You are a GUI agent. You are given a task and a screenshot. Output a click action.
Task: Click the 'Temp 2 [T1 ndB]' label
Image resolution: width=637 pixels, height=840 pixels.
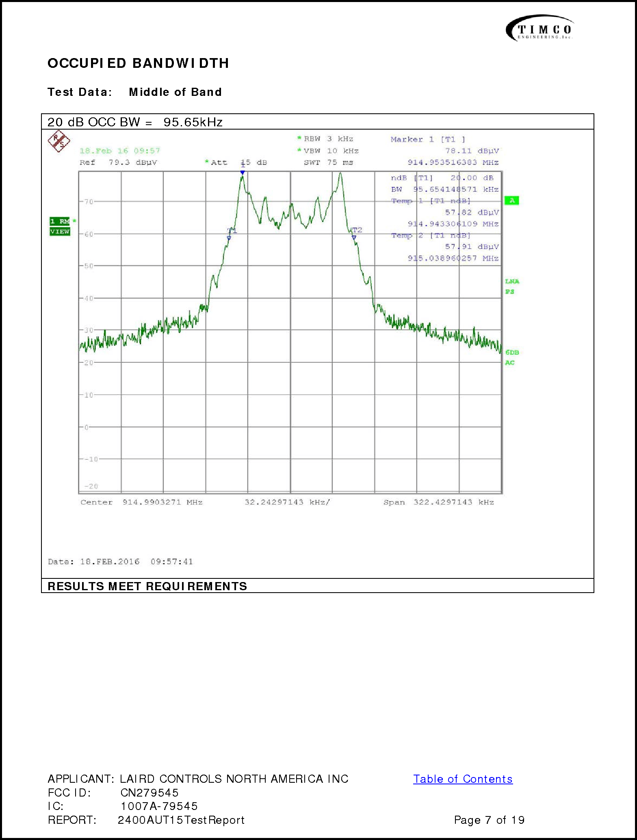click(x=431, y=236)
